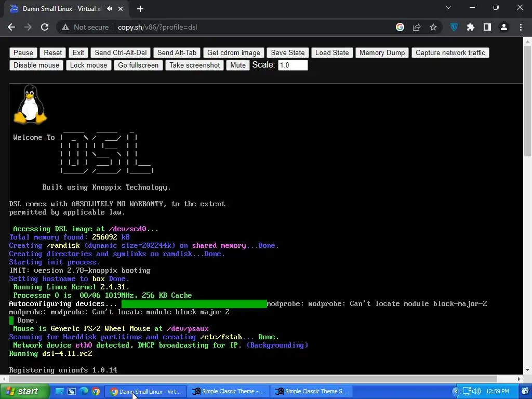Click Save State
This screenshot has height=399, width=532.
288,52
